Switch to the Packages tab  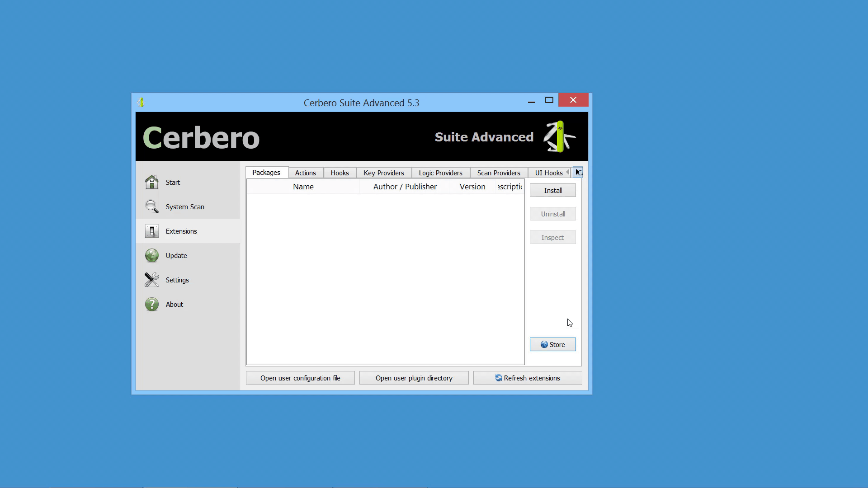click(x=266, y=172)
